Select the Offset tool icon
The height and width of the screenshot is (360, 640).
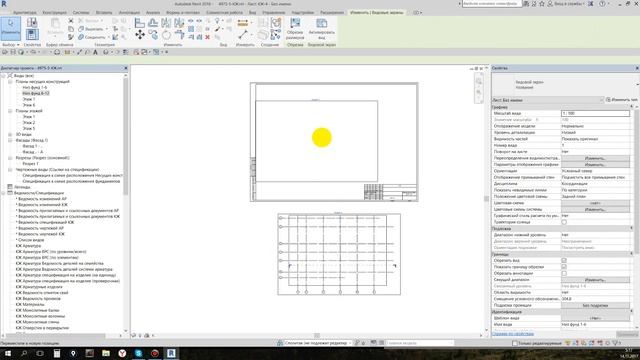coord(153,23)
